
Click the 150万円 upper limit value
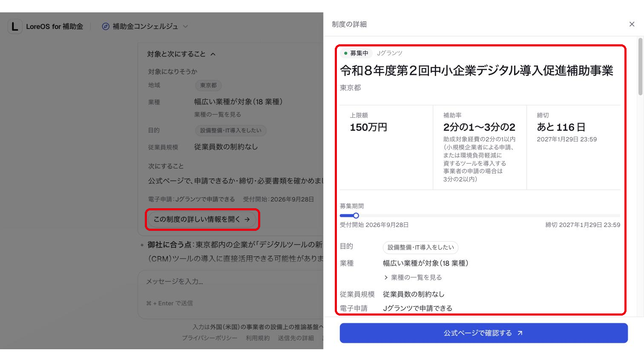tap(368, 127)
